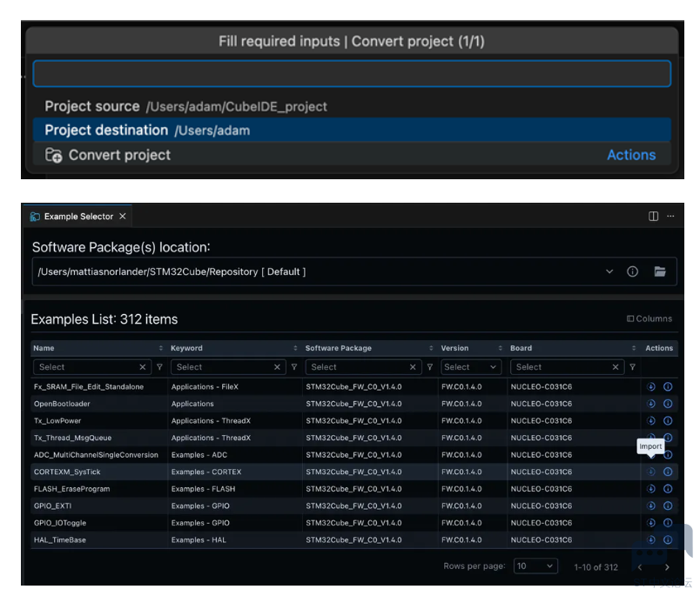Viewport: 700px width, 596px height.
Task: Show info for OpenBootloader example
Action: click(668, 404)
